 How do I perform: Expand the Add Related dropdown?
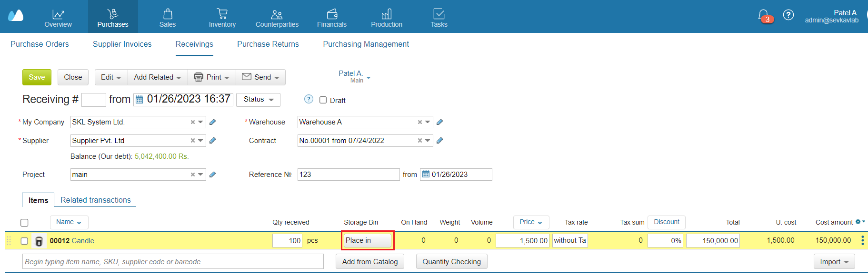pyautogui.click(x=158, y=77)
